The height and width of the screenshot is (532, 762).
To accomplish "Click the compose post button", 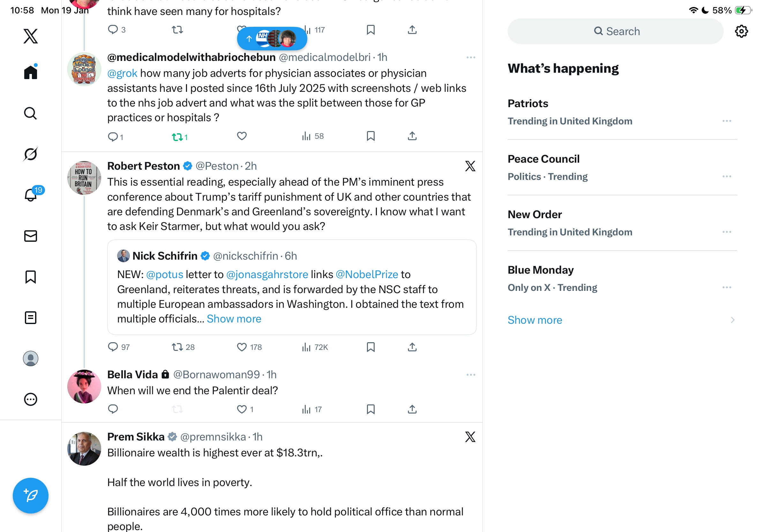I will 31,496.
